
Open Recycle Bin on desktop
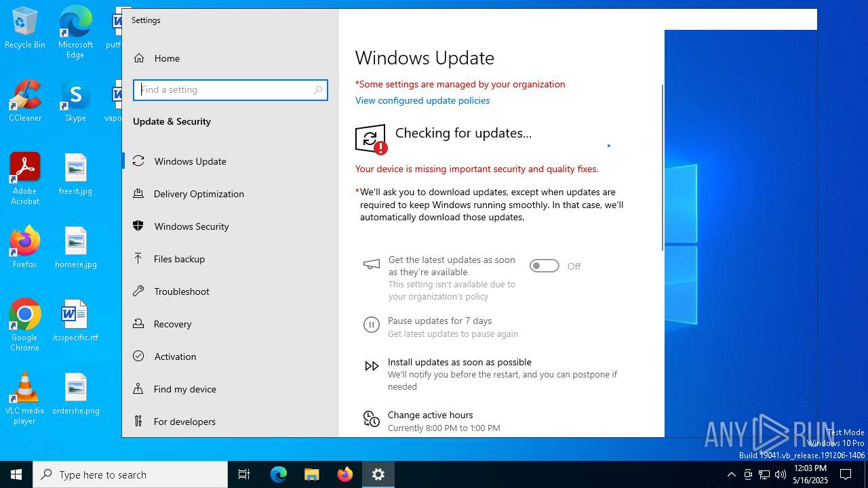[25, 28]
